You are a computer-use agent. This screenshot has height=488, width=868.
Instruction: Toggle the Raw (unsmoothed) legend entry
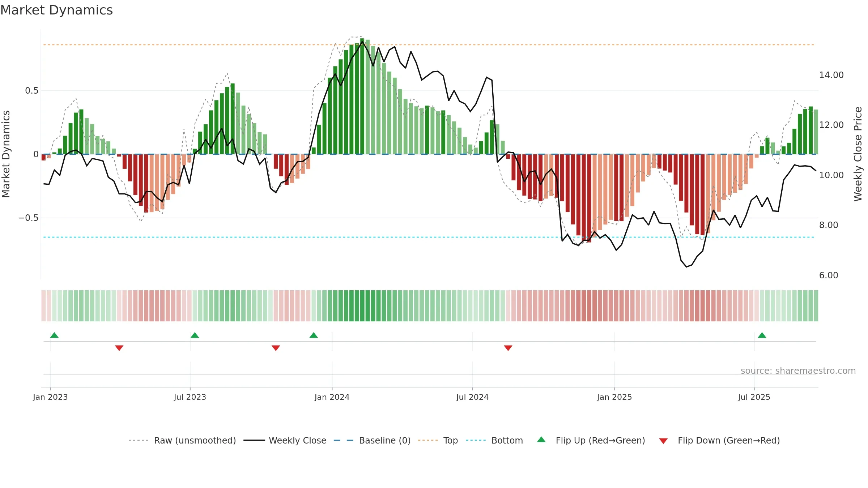tap(182, 440)
